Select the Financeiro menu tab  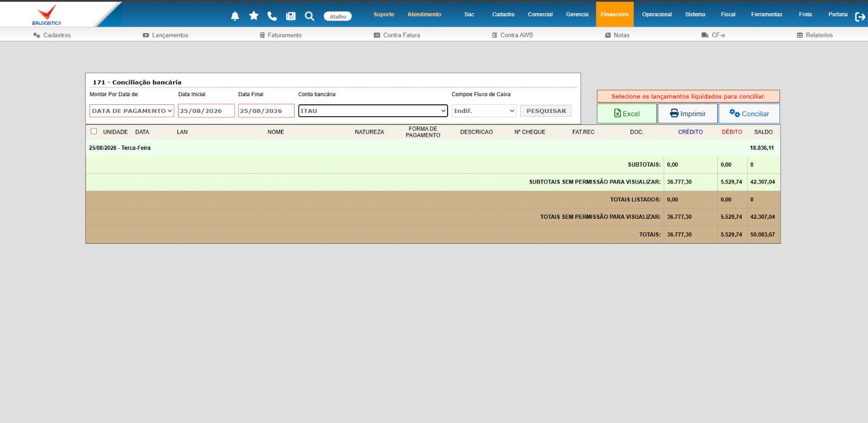tap(615, 15)
